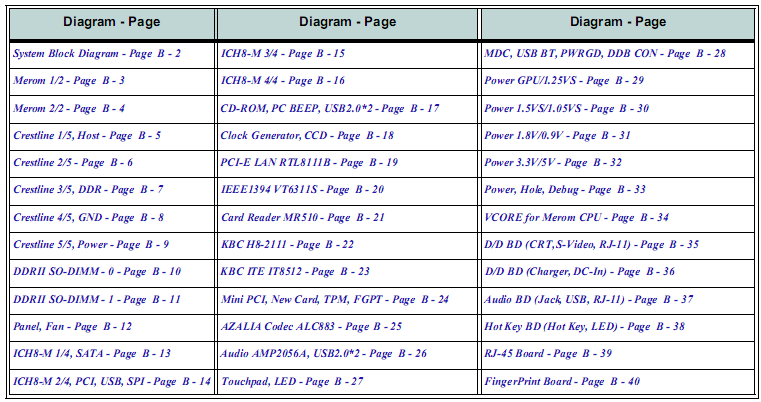Select Power, Hole, Debug - Page B - 33
The image size is (761, 402).
coord(565,190)
